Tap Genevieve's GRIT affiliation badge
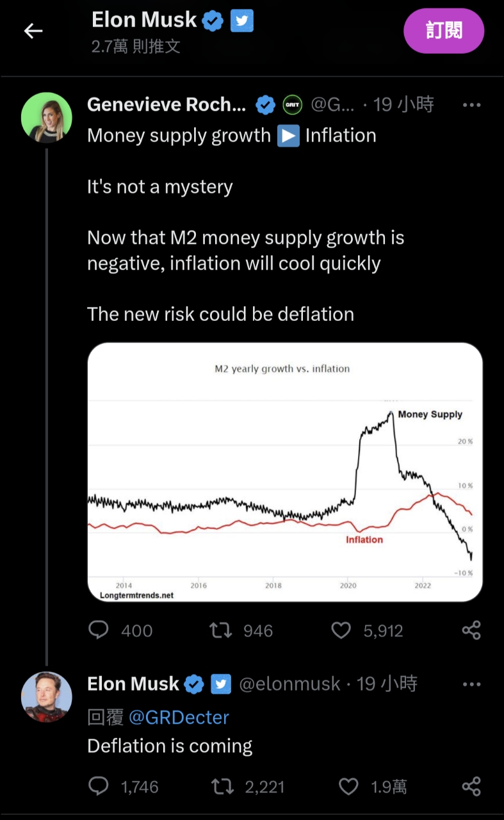The width and height of the screenshot is (504, 820). pos(292,104)
